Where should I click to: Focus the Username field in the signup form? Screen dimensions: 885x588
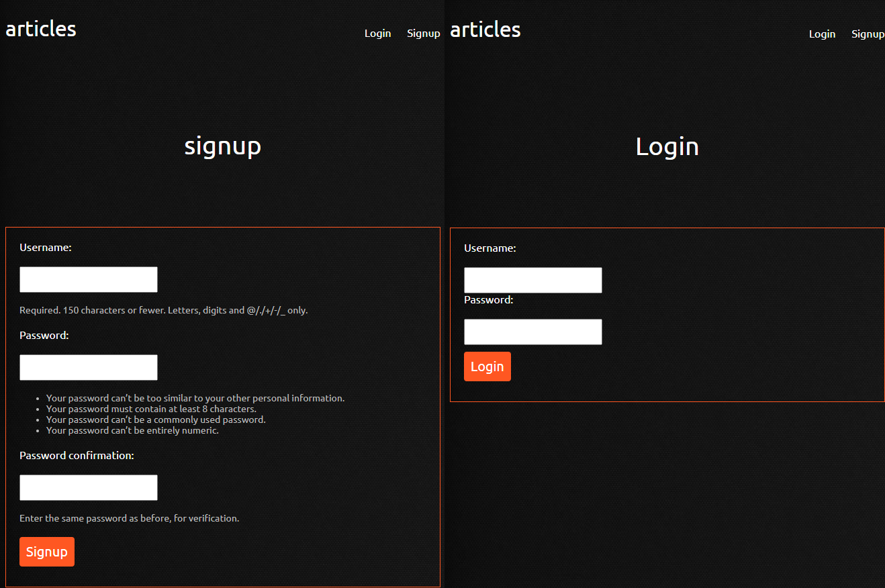(x=89, y=279)
